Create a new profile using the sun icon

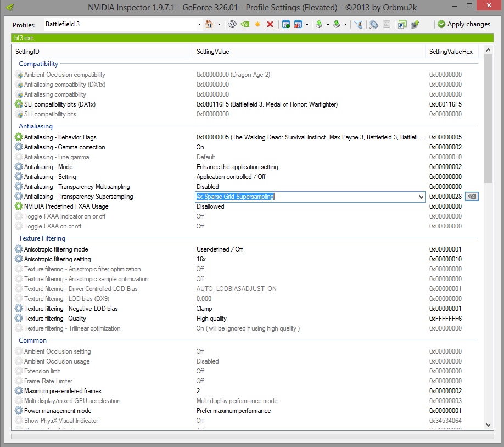pos(257,24)
